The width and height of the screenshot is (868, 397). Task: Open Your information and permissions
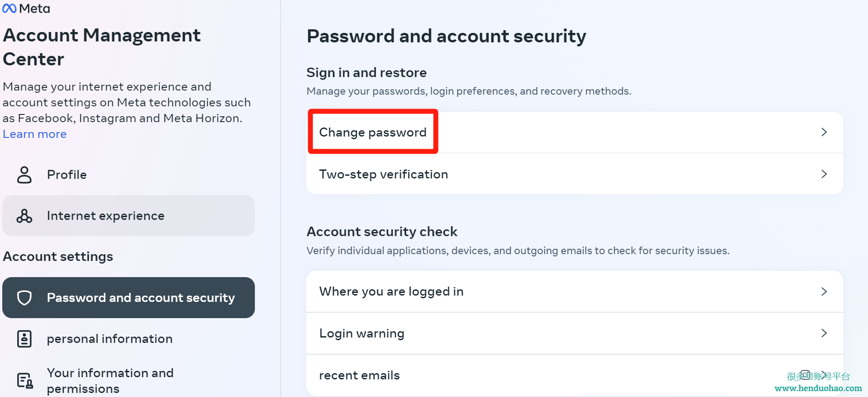click(x=129, y=381)
